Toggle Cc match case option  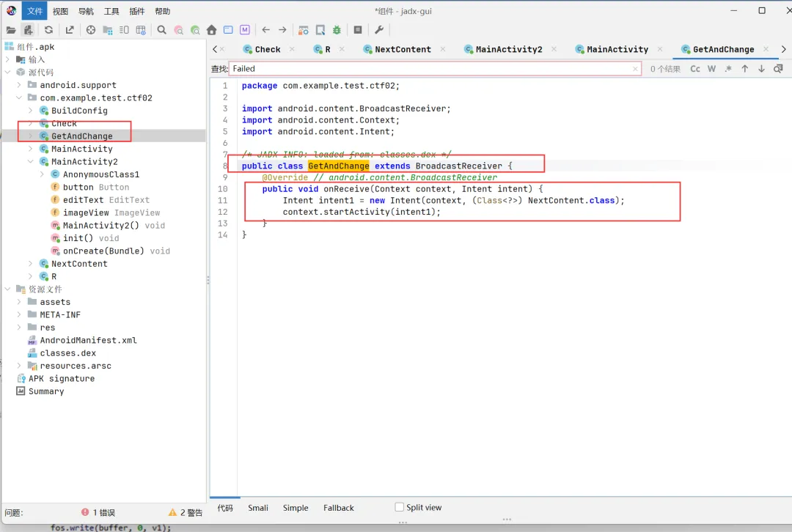coord(695,69)
